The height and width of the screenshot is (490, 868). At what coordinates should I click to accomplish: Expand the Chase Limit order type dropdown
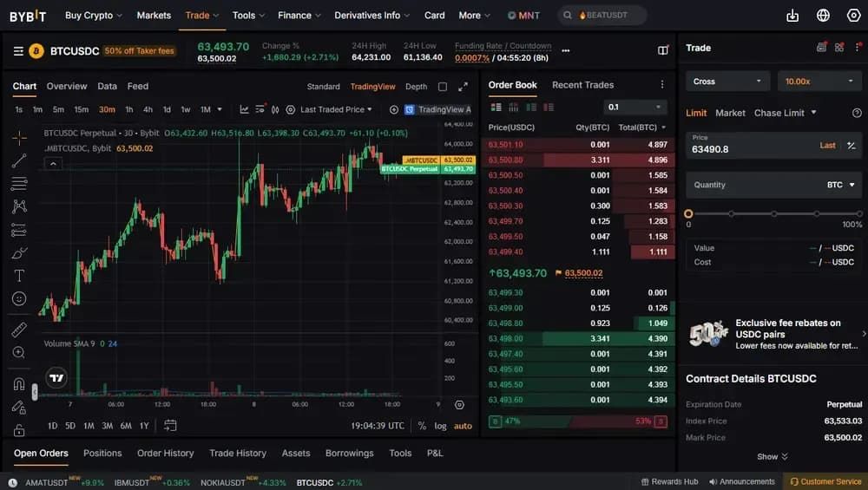(814, 113)
